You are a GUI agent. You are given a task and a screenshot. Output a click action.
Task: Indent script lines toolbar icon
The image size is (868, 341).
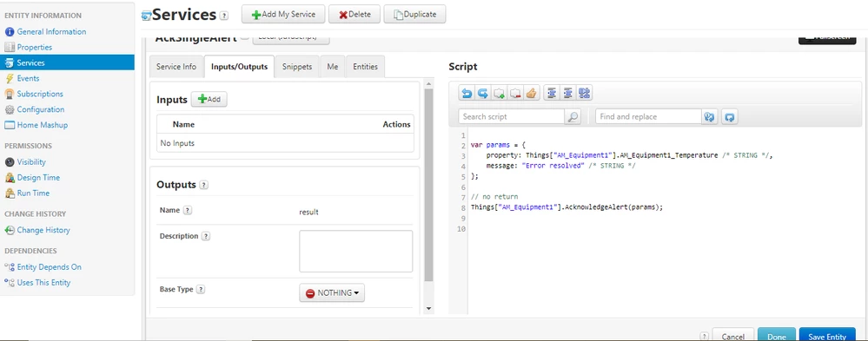568,94
